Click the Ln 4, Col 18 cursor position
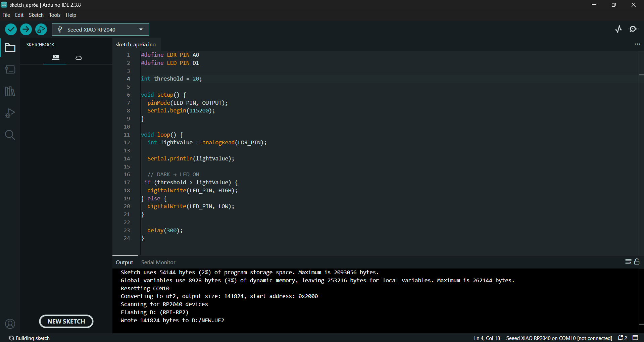The width and height of the screenshot is (644, 342). pyautogui.click(x=487, y=338)
